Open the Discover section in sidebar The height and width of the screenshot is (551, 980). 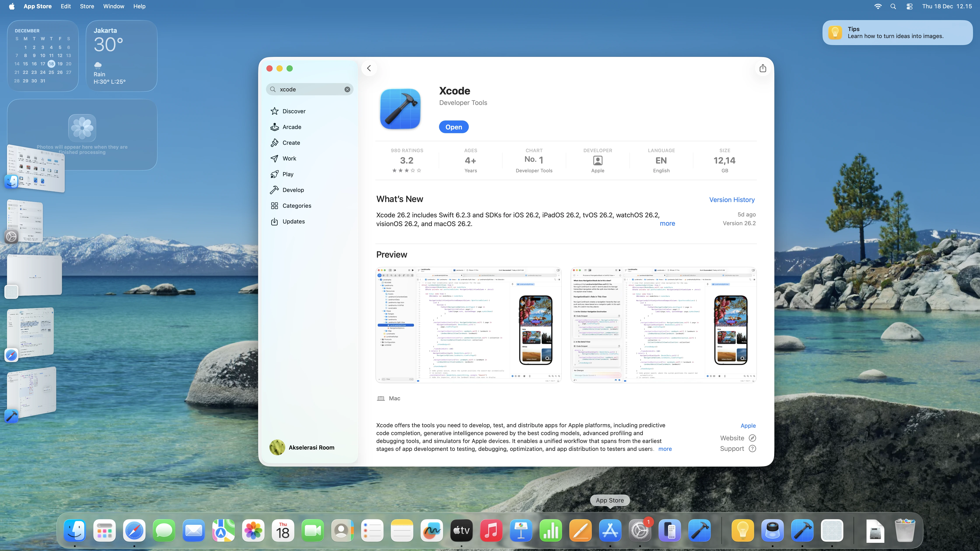tap(294, 112)
